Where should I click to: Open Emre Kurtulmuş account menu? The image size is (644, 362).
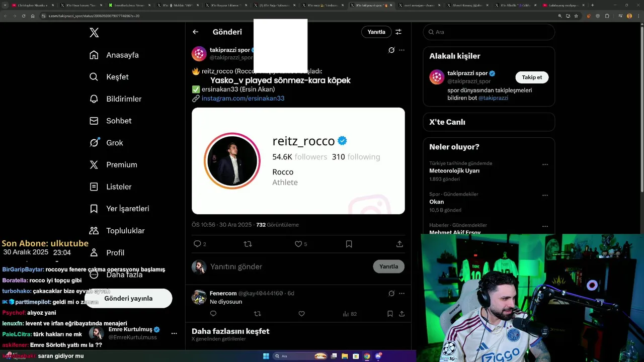pyautogui.click(x=133, y=333)
